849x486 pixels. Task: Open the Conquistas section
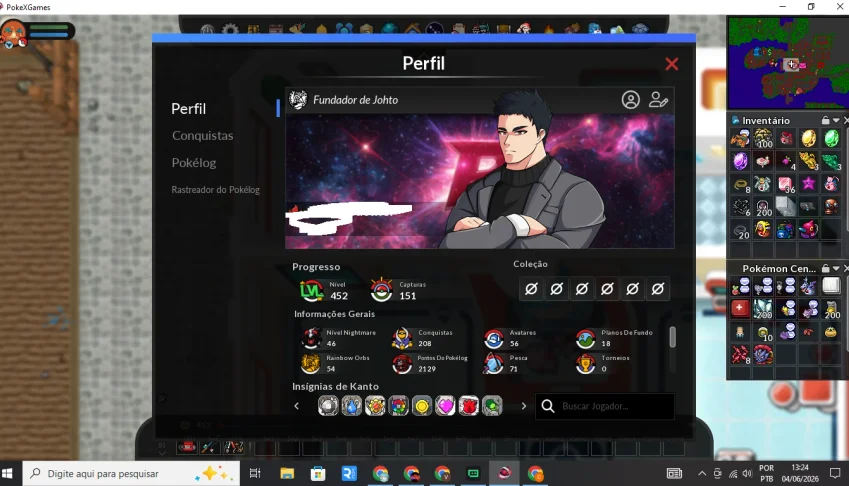pos(203,136)
